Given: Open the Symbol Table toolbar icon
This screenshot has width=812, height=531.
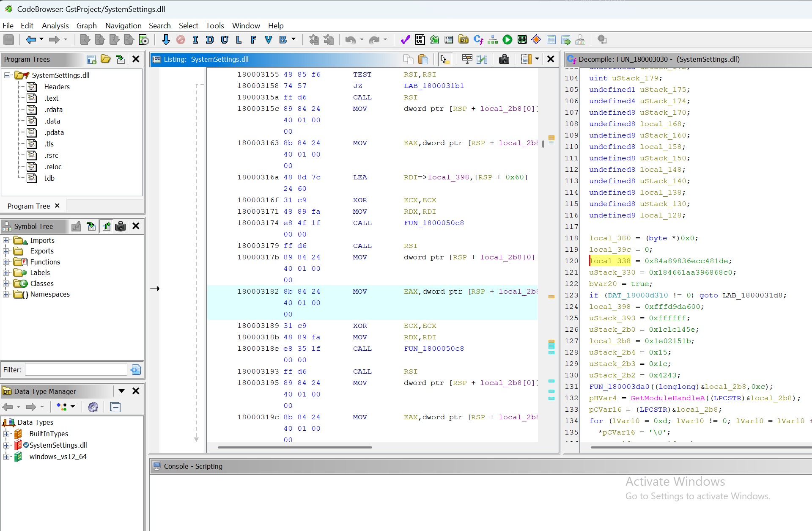Looking at the screenshot, I should 551,40.
